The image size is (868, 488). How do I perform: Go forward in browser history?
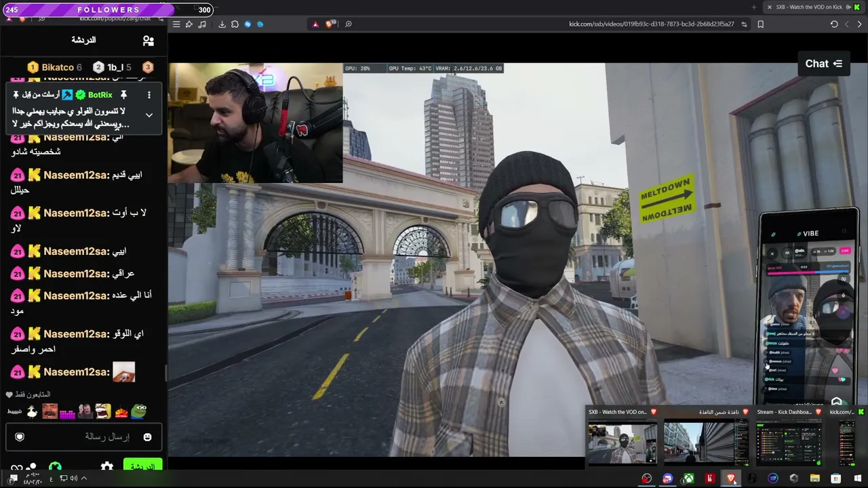[860, 24]
